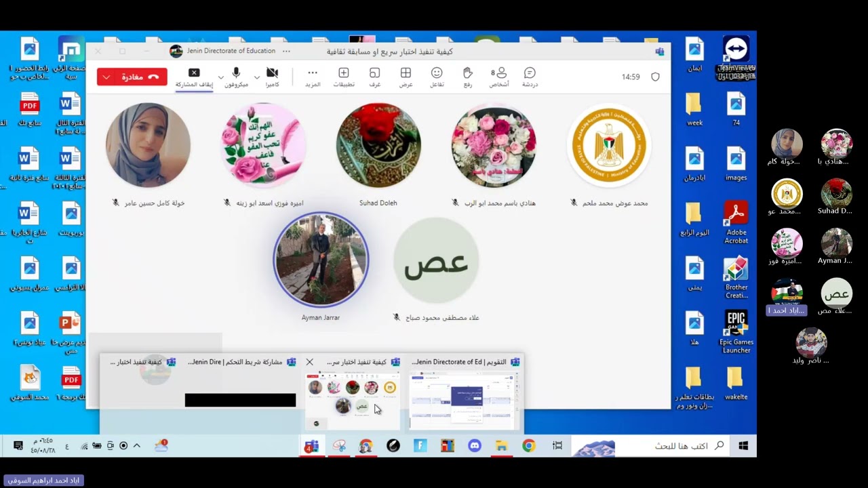Toggle the microphone (ميكروفون) mute

point(237,77)
